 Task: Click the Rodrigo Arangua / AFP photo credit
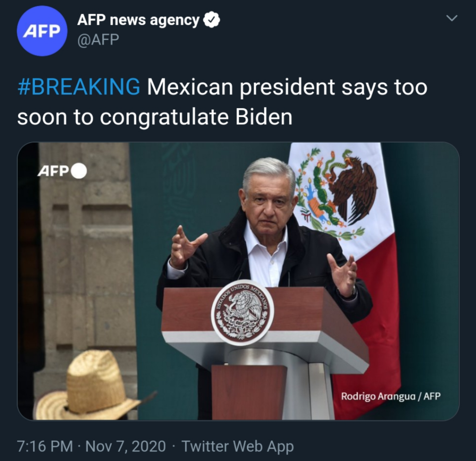click(x=390, y=396)
